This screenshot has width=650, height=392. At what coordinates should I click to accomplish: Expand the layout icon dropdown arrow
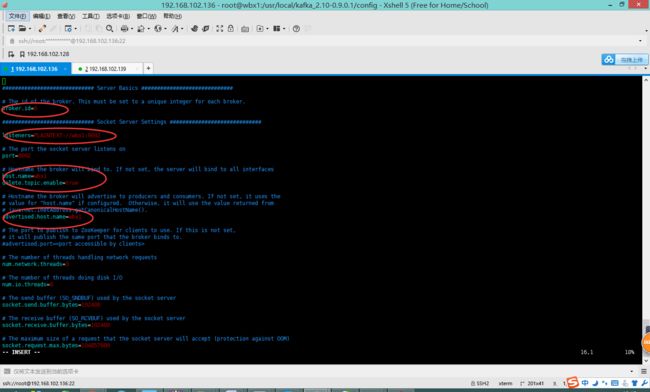pyautogui.click(x=284, y=29)
